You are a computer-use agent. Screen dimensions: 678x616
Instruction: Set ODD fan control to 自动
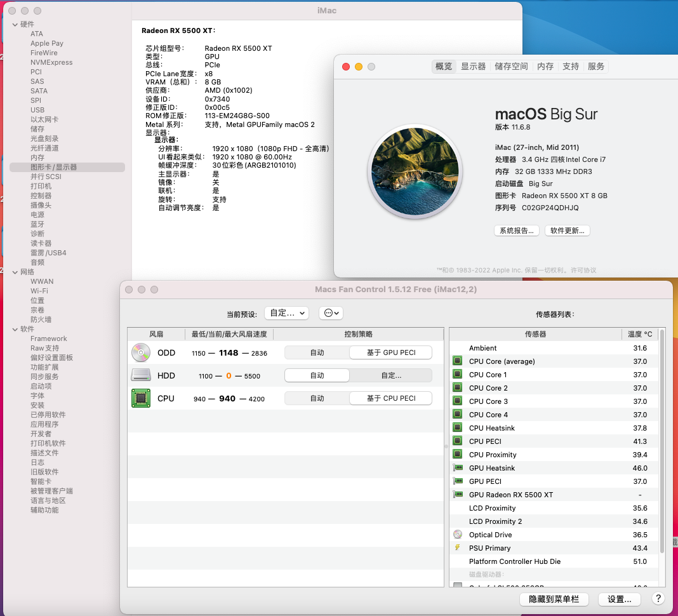pos(317,352)
